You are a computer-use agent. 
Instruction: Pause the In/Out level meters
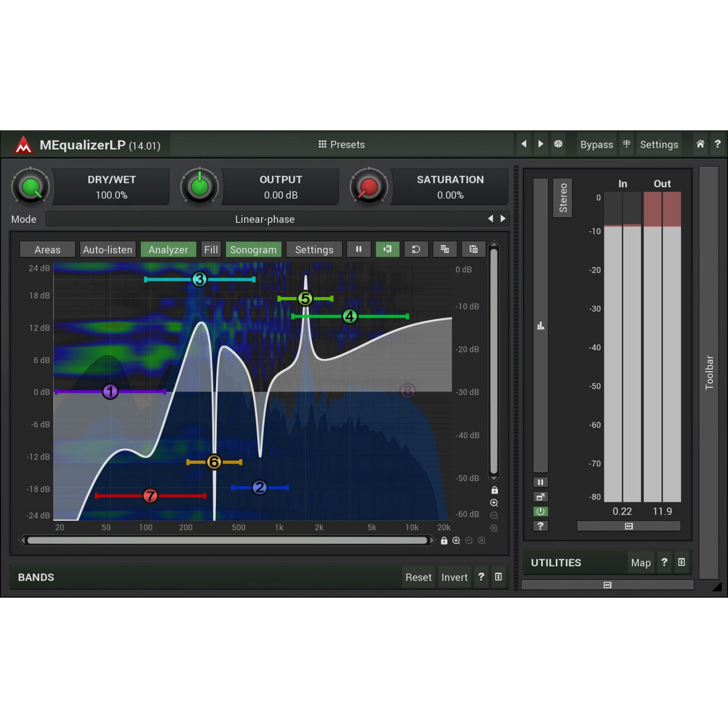click(540, 482)
